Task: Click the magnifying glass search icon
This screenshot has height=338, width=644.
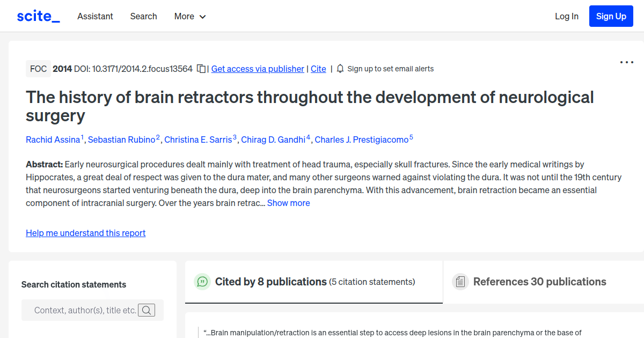Action: pyautogui.click(x=147, y=310)
